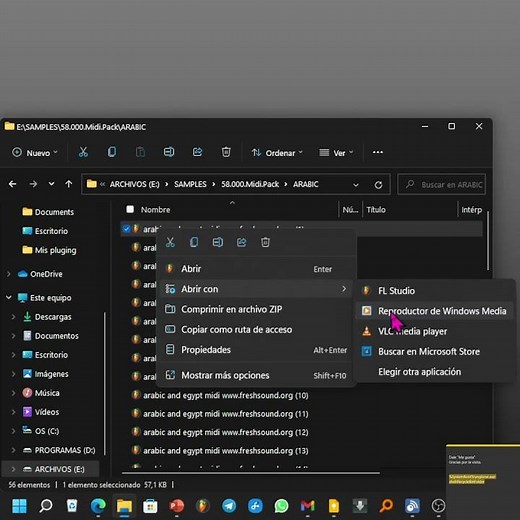Viewport: 520px width, 520px height.
Task: Click Delete icon in the context menu
Action: (265, 242)
